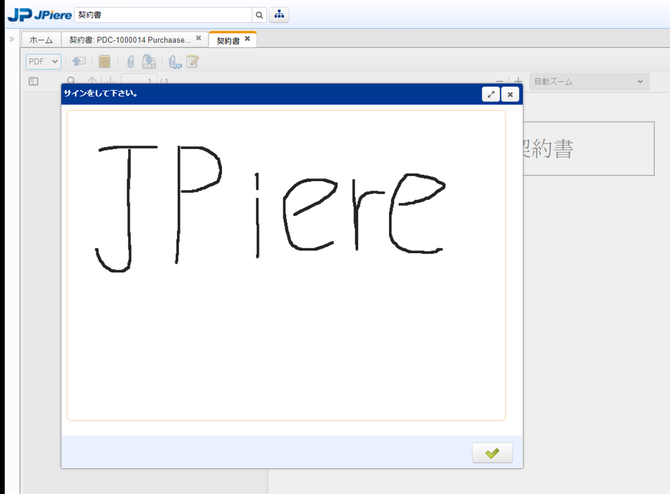Click the paperclip upload attachment icon
Screen dimensions: 670x494
point(175,62)
